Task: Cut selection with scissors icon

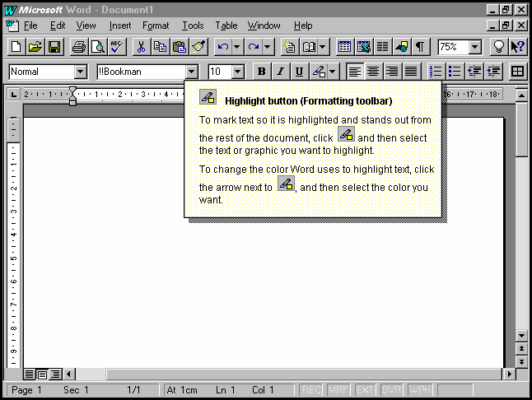Action: 141,46
